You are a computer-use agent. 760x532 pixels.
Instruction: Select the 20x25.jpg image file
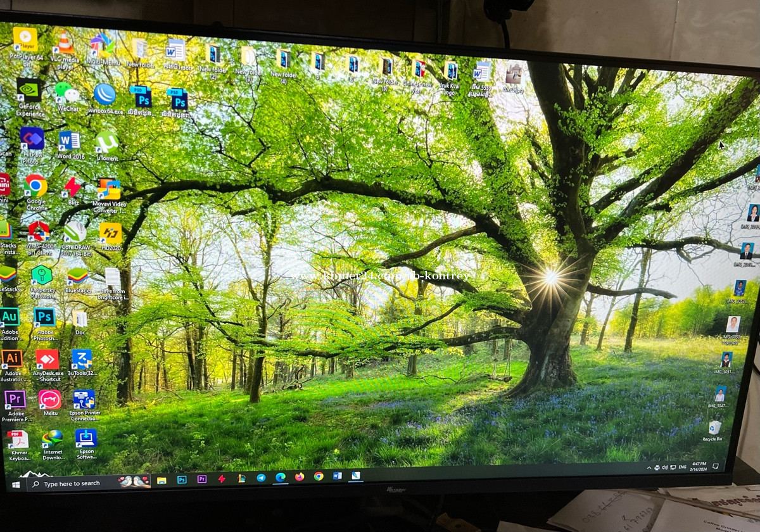(514, 79)
